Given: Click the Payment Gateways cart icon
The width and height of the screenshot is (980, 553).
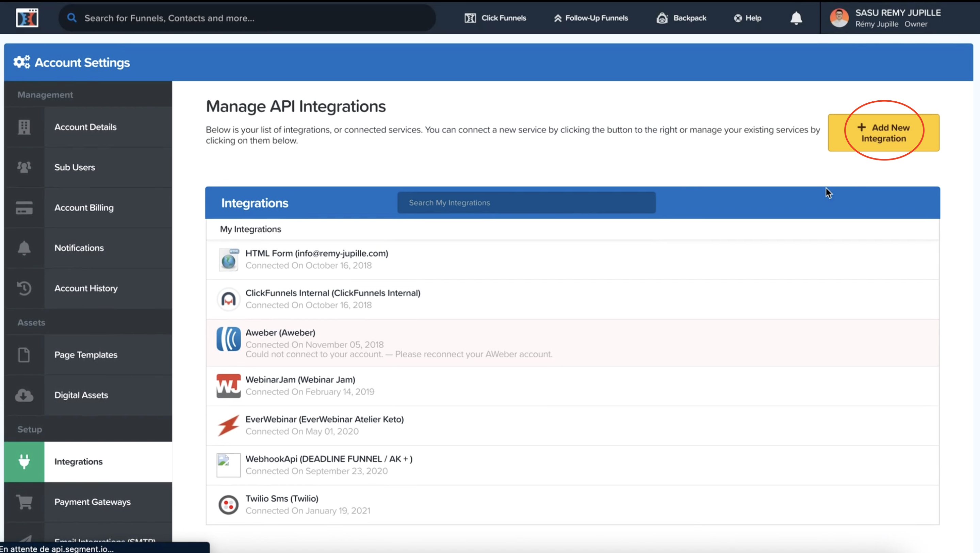Looking at the screenshot, I should point(24,502).
